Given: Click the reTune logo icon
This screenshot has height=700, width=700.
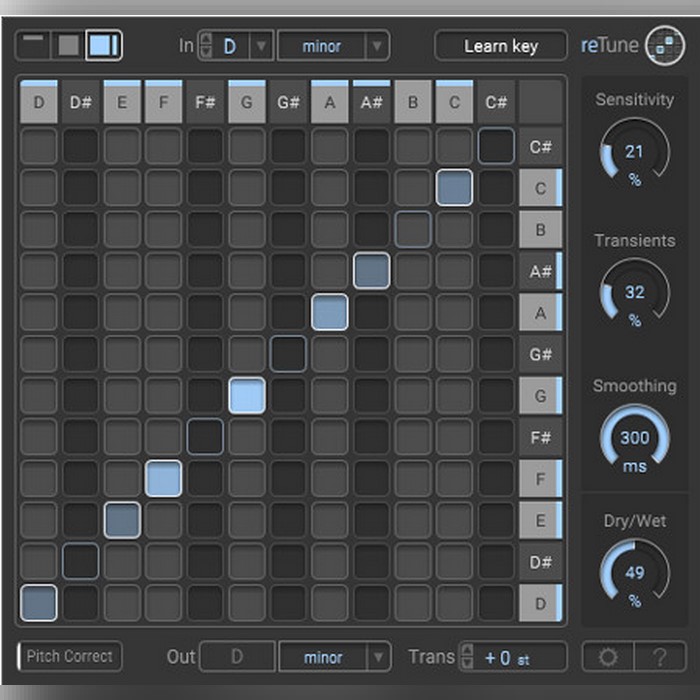Looking at the screenshot, I should (664, 46).
